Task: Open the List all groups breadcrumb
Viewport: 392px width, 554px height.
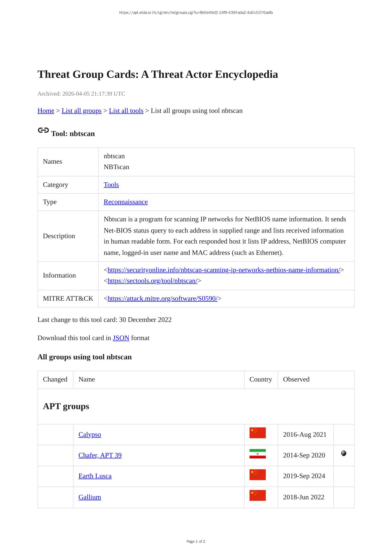Action: click(x=81, y=111)
